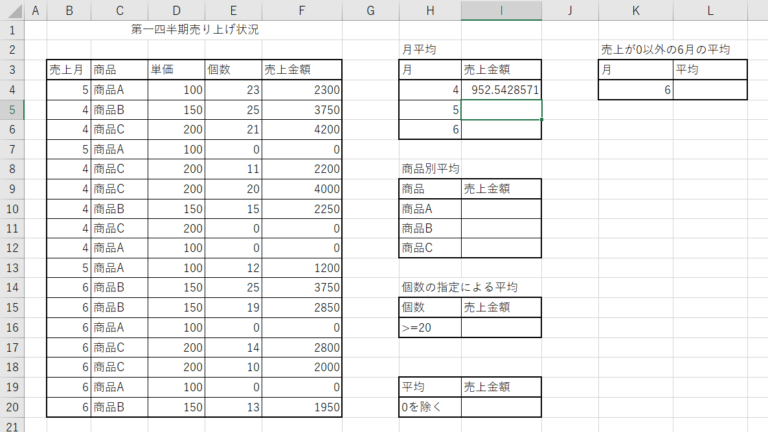Select cell F5 with value 3750
The height and width of the screenshot is (432, 768).
[x=302, y=110]
